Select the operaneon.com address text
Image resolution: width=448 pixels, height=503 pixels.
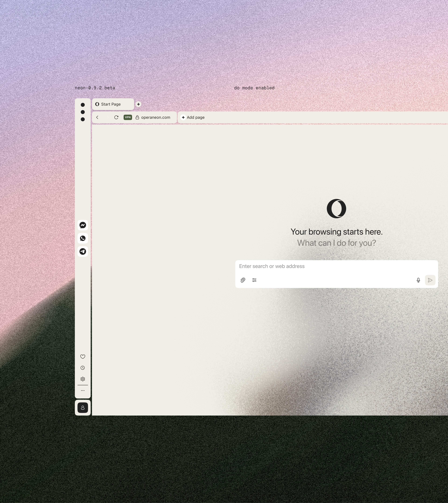click(156, 117)
